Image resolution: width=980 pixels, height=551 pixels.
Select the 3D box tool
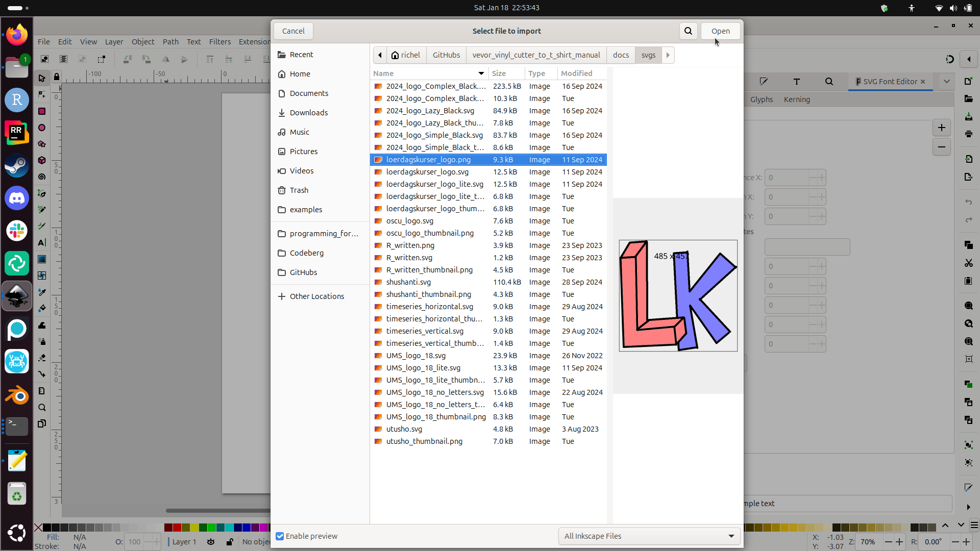pos(42,160)
